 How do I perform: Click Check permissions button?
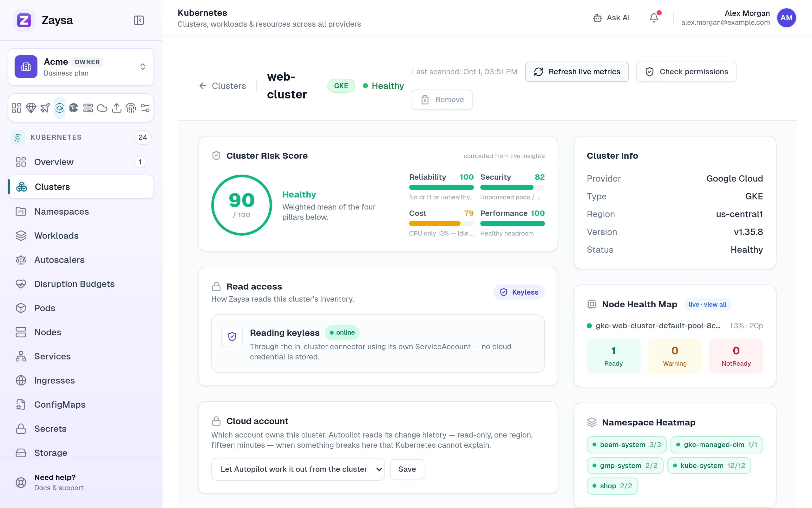point(686,71)
